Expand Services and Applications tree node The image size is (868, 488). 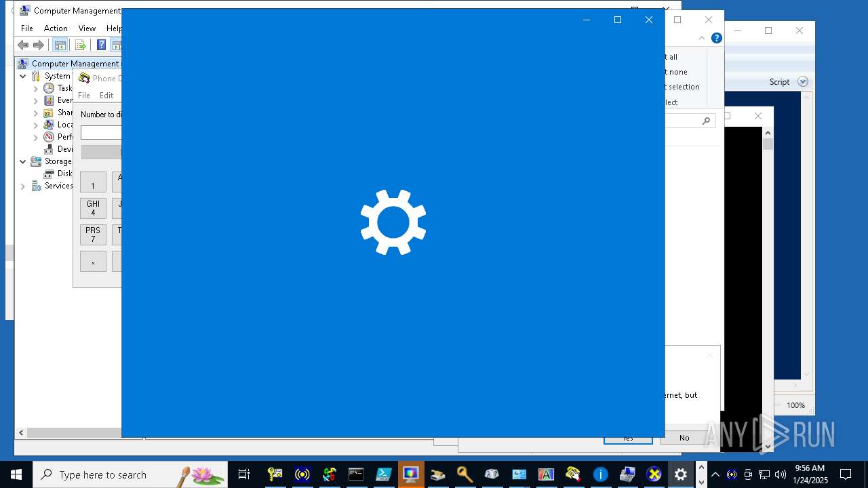(x=22, y=186)
